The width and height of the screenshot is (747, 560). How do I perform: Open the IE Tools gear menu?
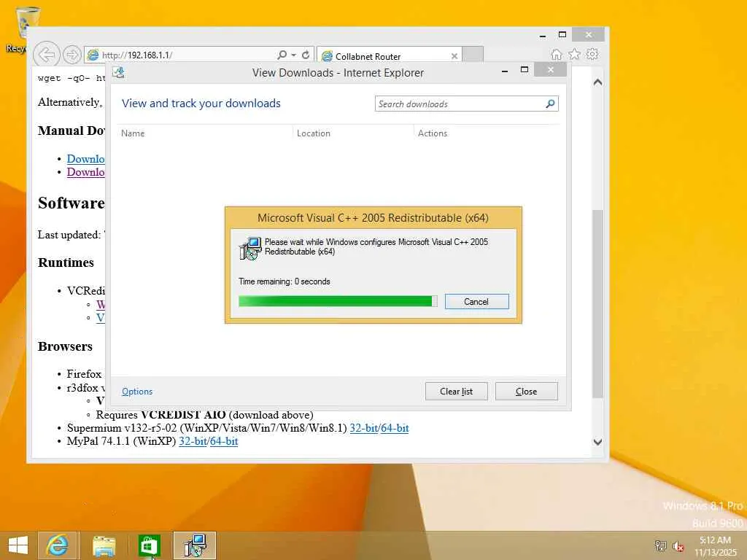pyautogui.click(x=592, y=54)
